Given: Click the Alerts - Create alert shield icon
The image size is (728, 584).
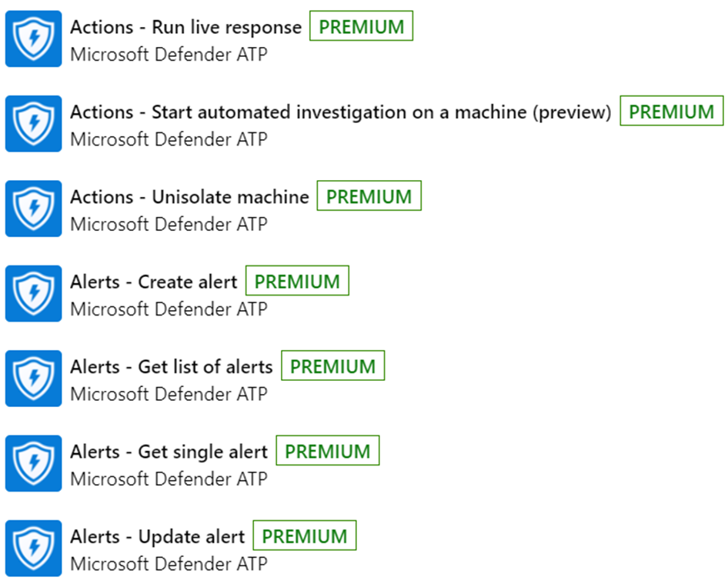Looking at the screenshot, I should (33, 294).
